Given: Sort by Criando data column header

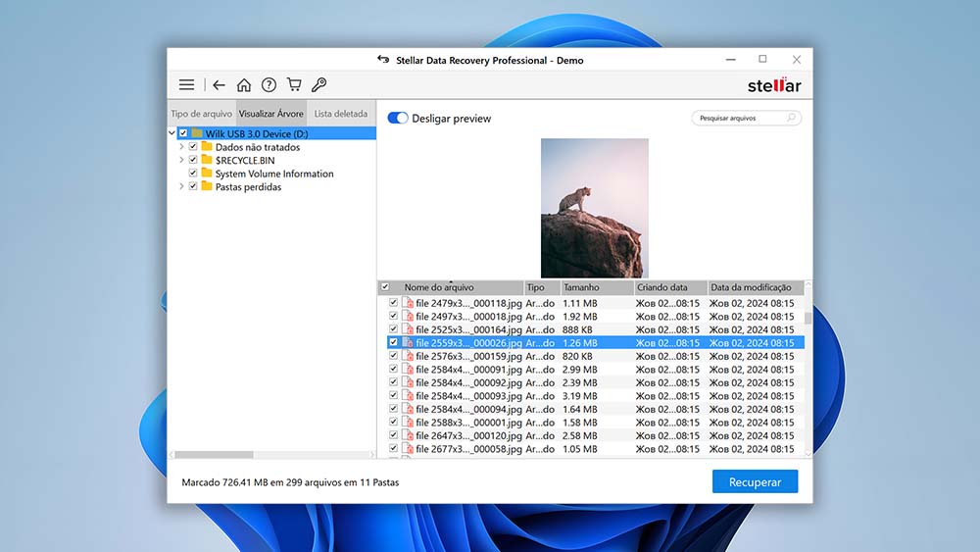Looking at the screenshot, I should (670, 287).
